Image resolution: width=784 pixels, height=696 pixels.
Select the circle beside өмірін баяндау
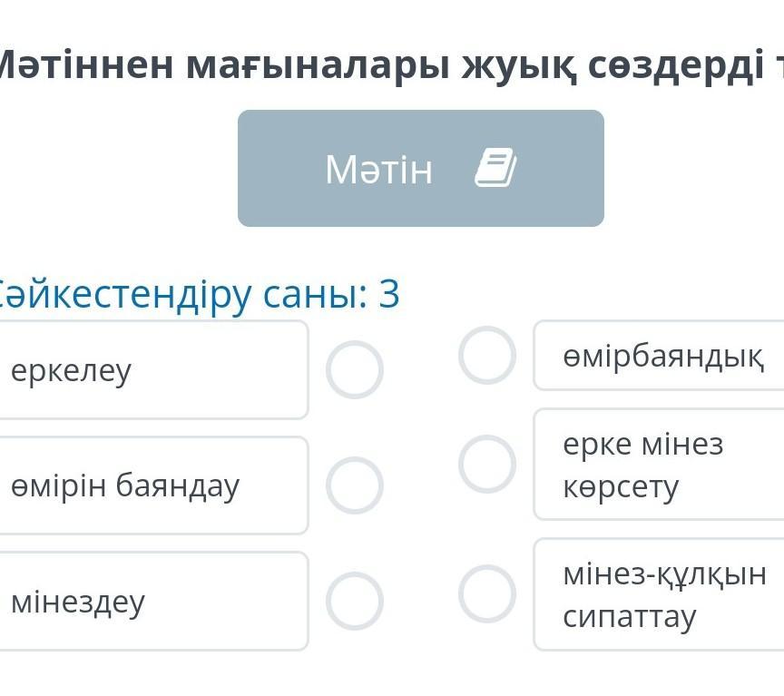pyautogui.click(x=355, y=485)
